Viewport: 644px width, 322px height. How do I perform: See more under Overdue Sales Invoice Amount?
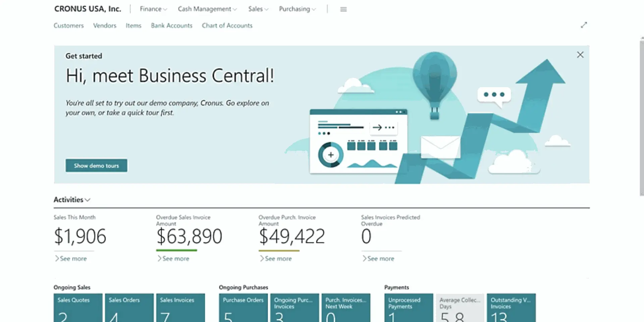pos(173,259)
